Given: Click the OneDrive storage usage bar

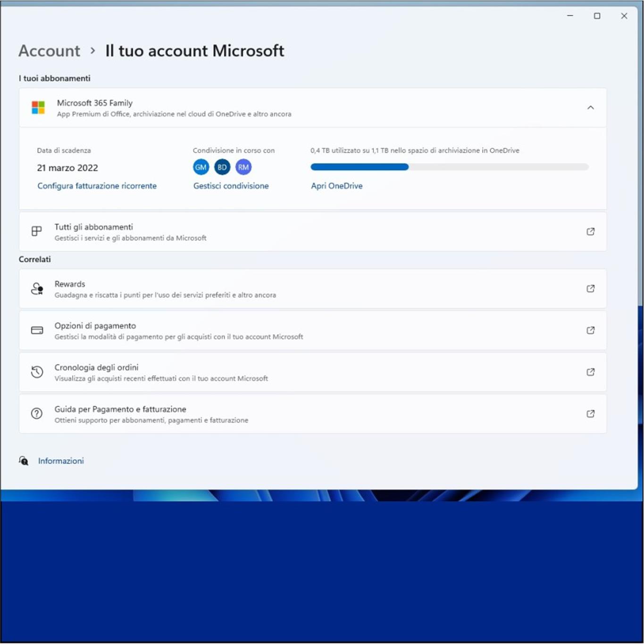Looking at the screenshot, I should click(449, 167).
